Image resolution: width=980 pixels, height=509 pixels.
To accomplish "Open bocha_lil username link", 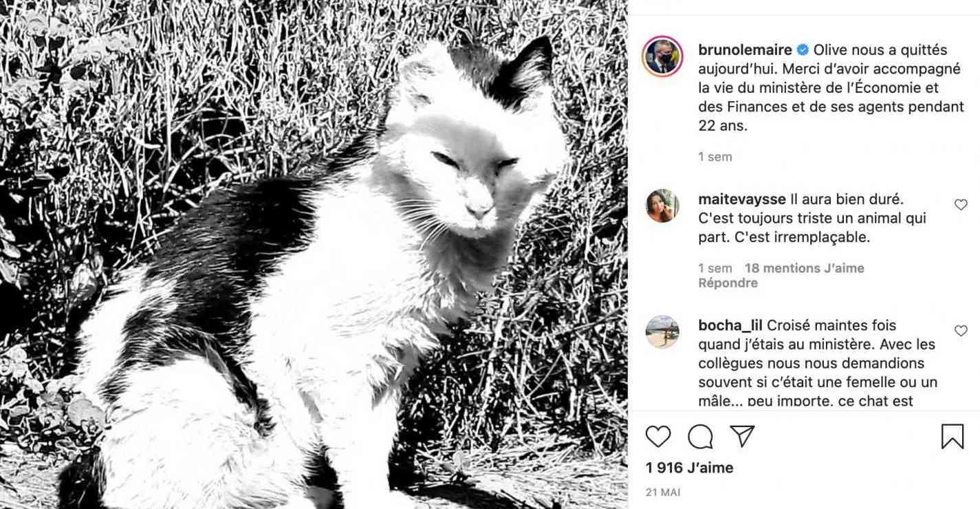I will click(730, 325).
